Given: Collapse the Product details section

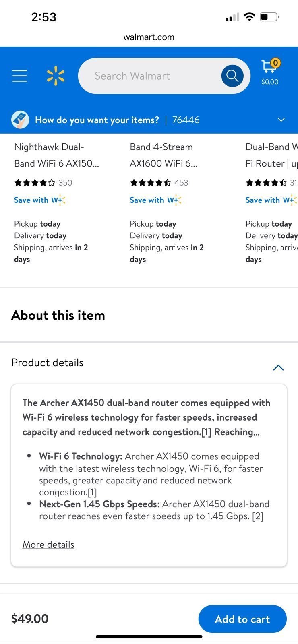Looking at the screenshot, I should (278, 367).
